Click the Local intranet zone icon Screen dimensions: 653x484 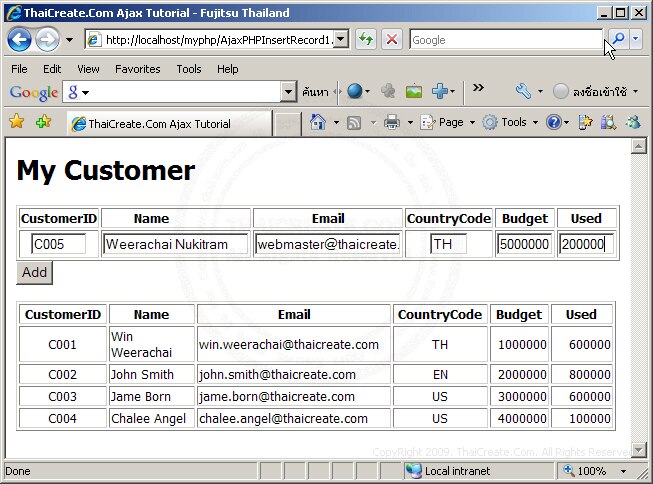coord(414,471)
